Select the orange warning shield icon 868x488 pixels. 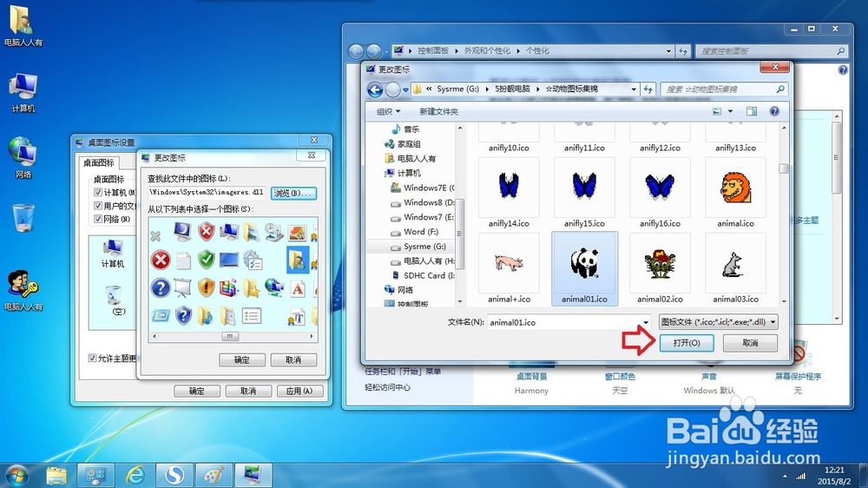207,287
